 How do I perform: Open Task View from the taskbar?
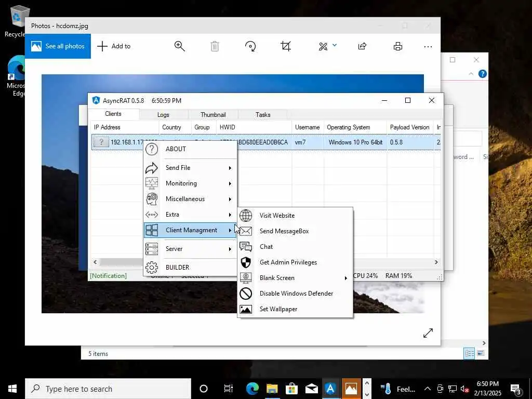click(x=229, y=389)
